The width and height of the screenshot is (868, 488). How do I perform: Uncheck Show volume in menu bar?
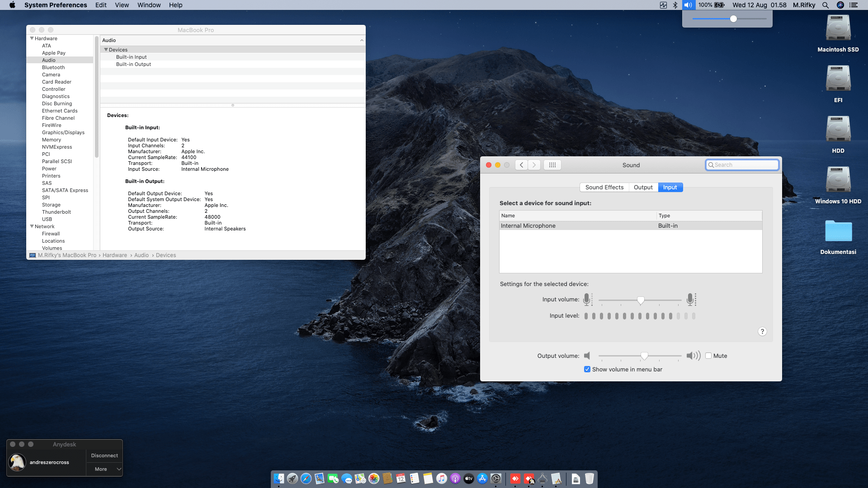click(587, 369)
